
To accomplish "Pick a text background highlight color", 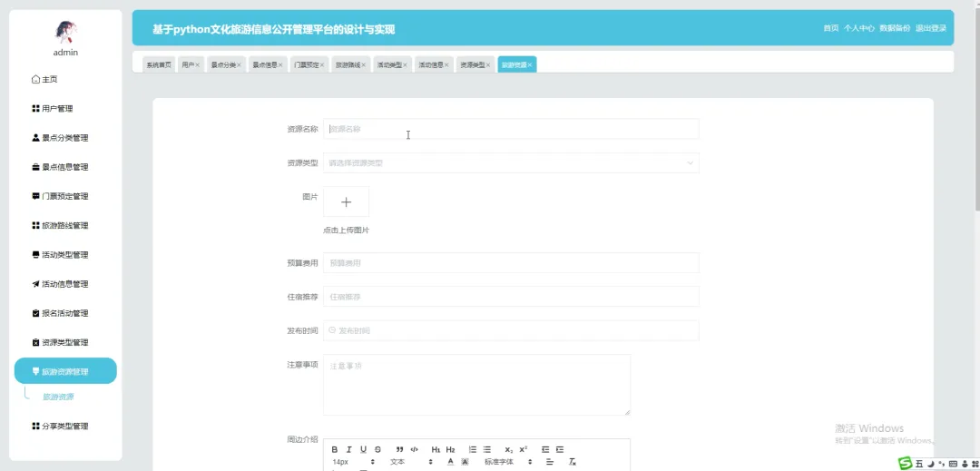I will coord(465,462).
